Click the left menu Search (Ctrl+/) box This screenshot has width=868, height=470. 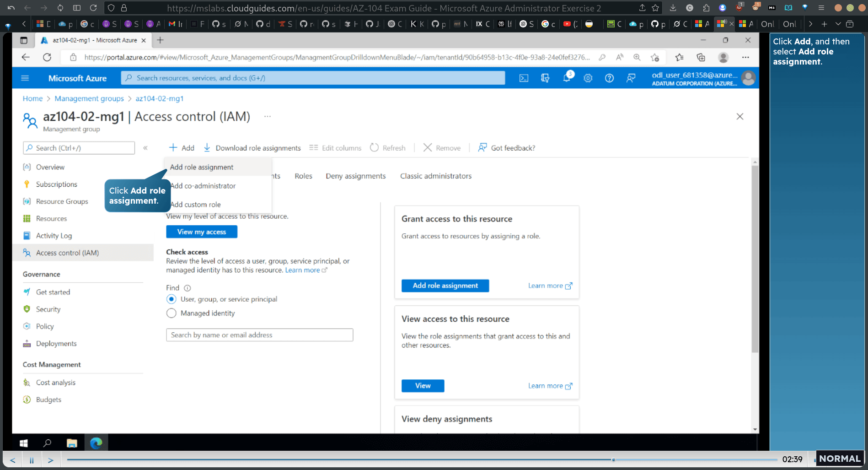coord(79,148)
